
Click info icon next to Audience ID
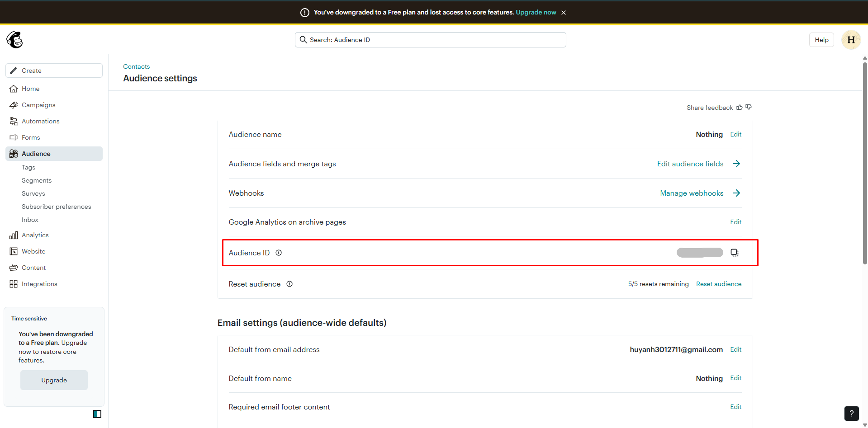click(x=279, y=253)
